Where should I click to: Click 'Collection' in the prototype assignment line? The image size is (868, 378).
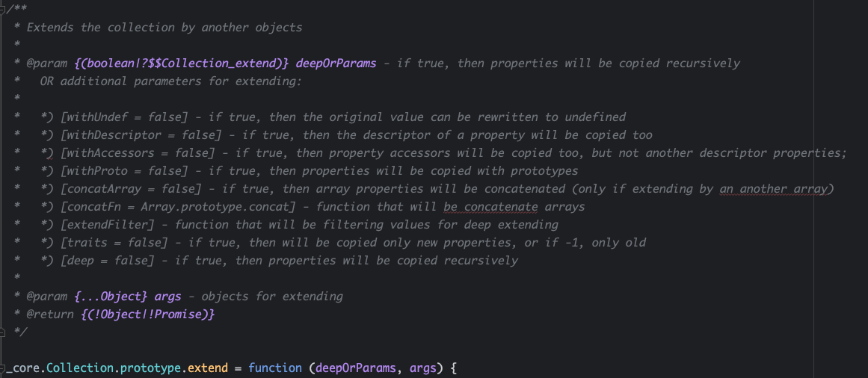click(73, 368)
